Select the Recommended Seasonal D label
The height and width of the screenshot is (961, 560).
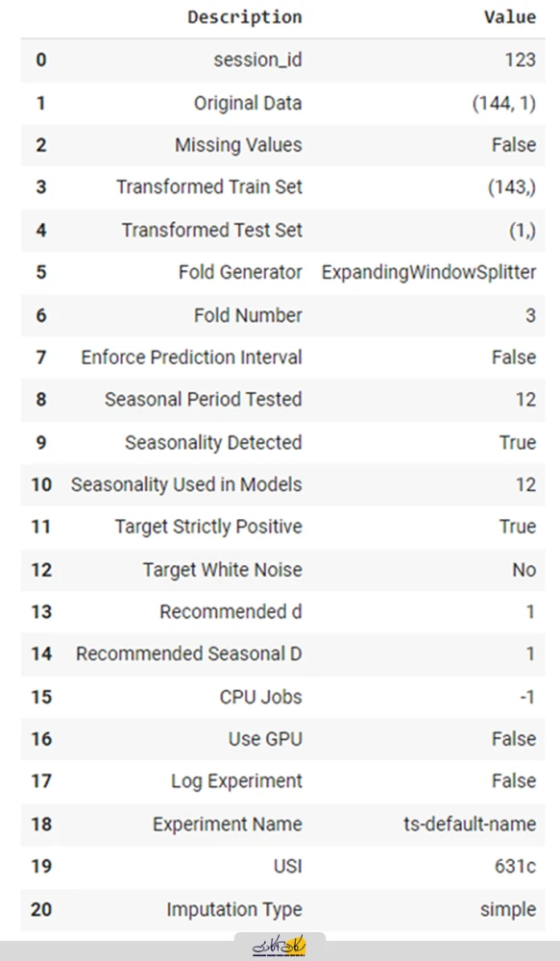point(188,653)
